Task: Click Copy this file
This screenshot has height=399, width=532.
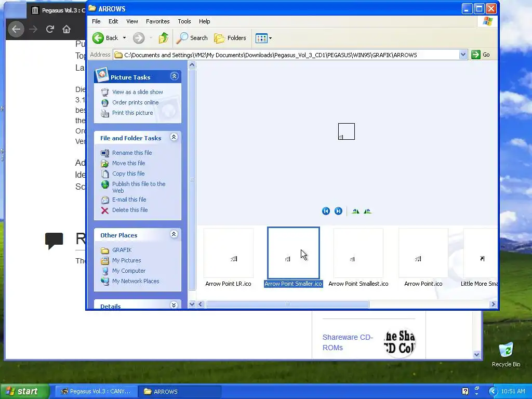Action: 128,174
